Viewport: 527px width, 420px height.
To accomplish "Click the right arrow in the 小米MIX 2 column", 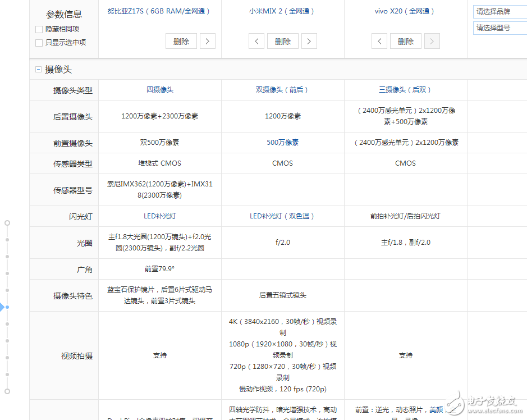I will 309,40.
